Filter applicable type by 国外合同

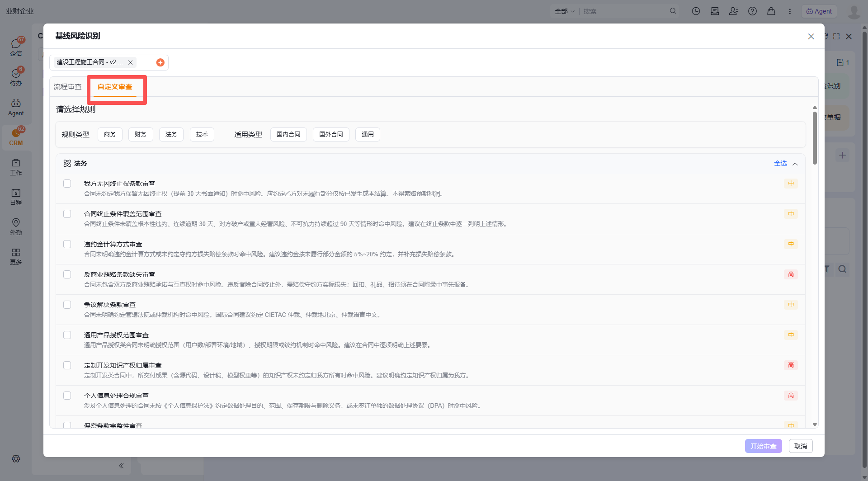331,135
